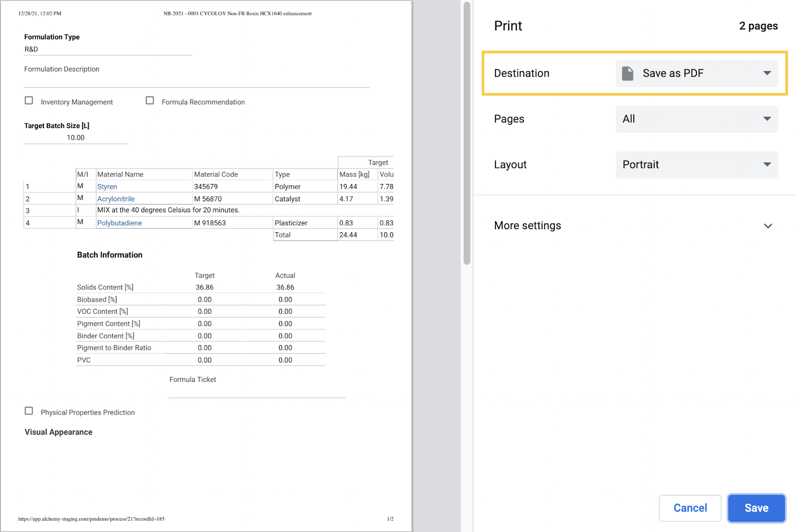
Task: Click the Material Code cell M 56870
Action: pyautogui.click(x=208, y=199)
